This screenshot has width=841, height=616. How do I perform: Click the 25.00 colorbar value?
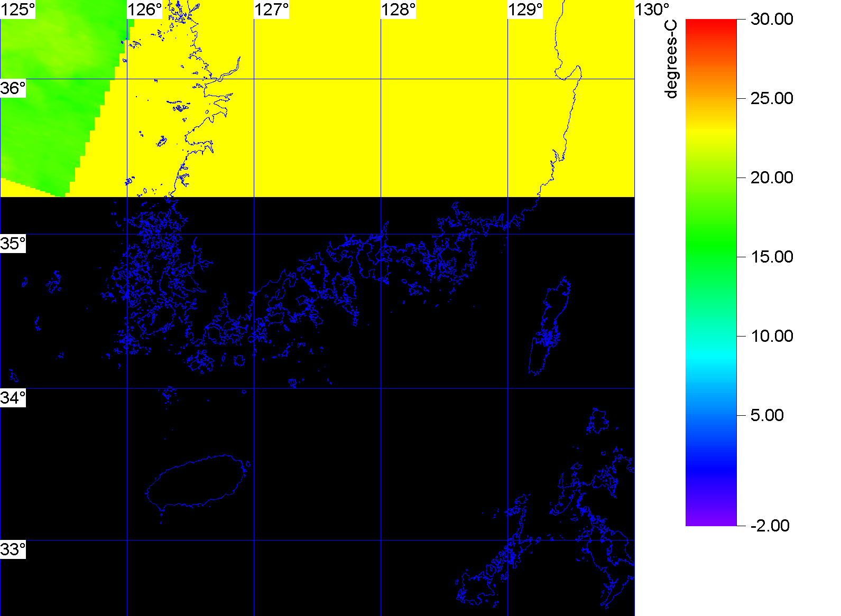(x=772, y=98)
